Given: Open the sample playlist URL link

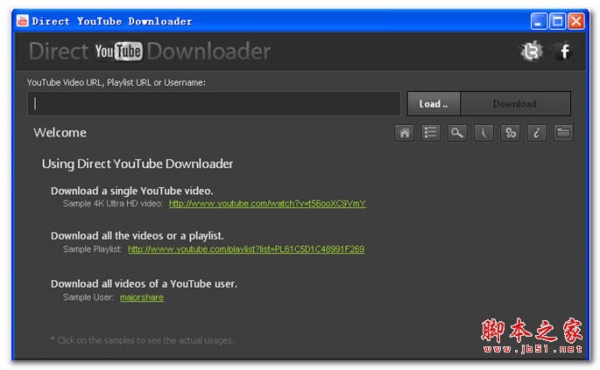Looking at the screenshot, I should coord(246,249).
